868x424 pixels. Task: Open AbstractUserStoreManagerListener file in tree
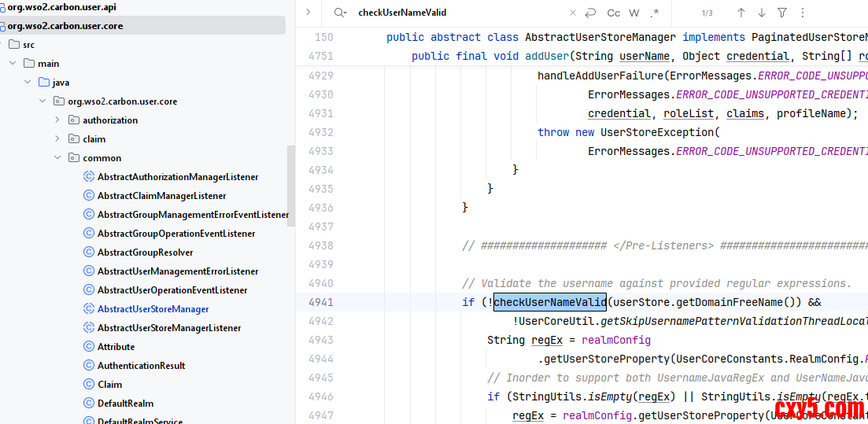[x=169, y=328]
